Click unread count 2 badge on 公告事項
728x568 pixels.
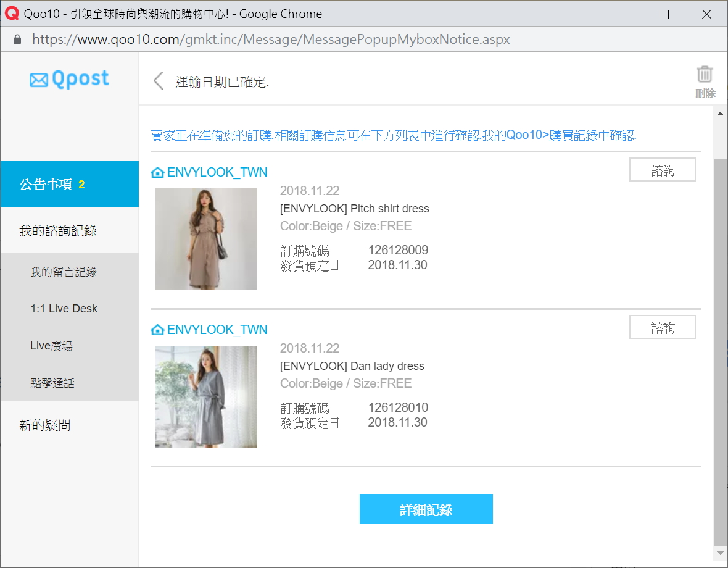coord(81,185)
